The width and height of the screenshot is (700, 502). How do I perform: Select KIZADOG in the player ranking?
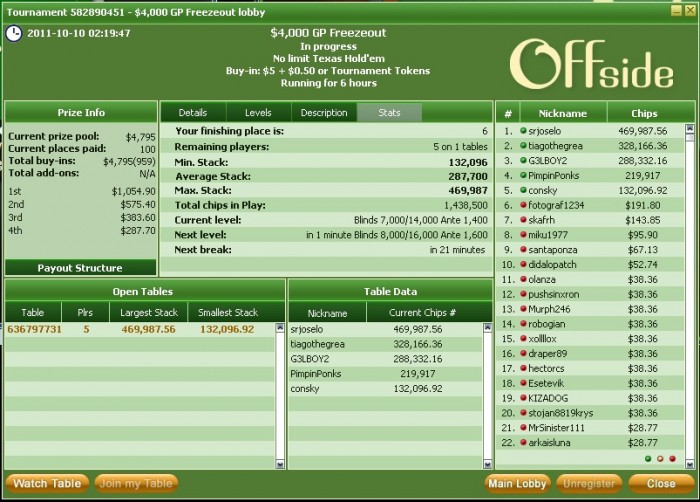pos(590,398)
